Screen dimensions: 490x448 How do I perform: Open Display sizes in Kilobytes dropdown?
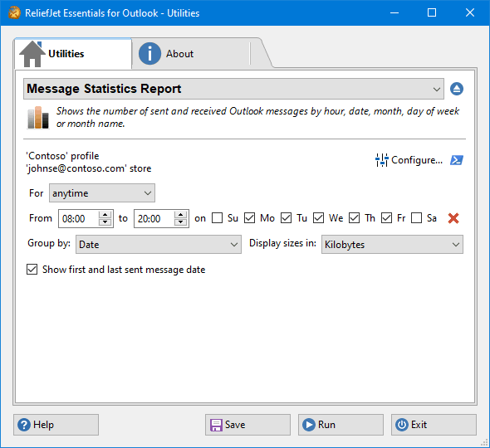pyautogui.click(x=392, y=245)
